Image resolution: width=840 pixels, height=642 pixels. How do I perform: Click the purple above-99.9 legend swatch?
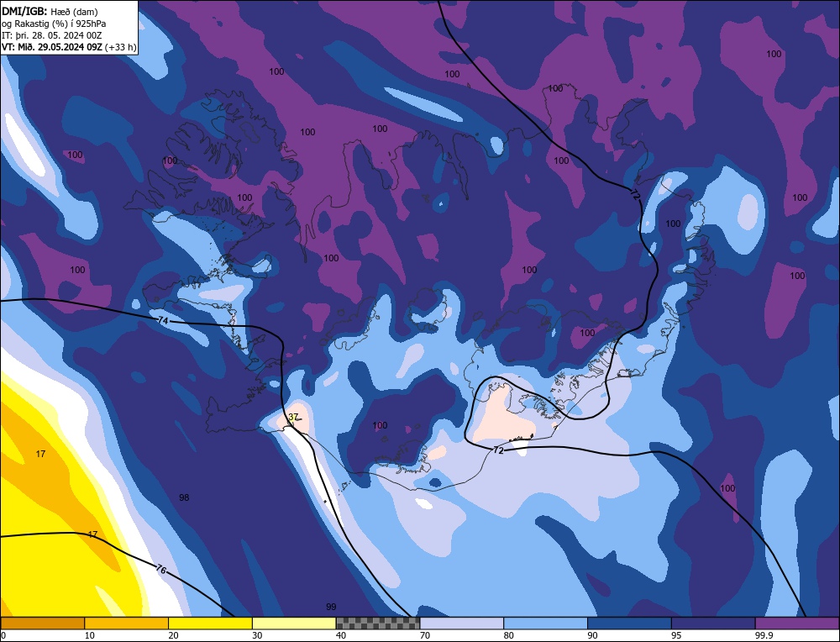(797, 623)
